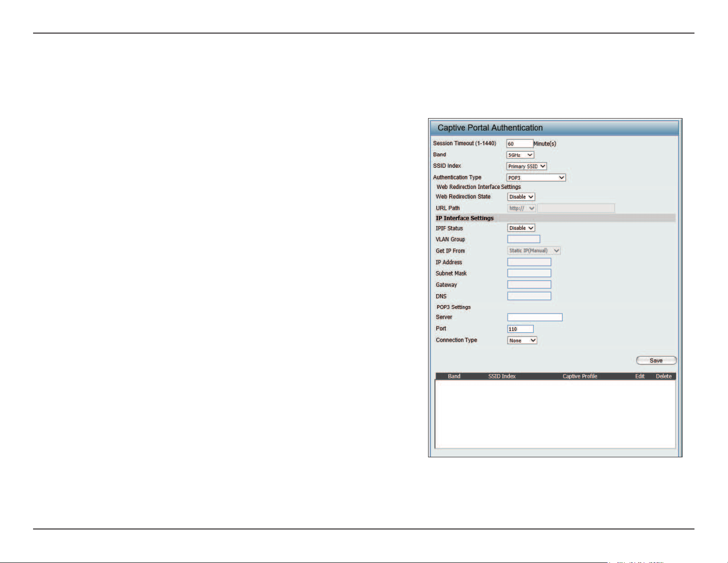The width and height of the screenshot is (728, 563).
Task: Open the IPIF Status dropdown
Action: point(521,228)
